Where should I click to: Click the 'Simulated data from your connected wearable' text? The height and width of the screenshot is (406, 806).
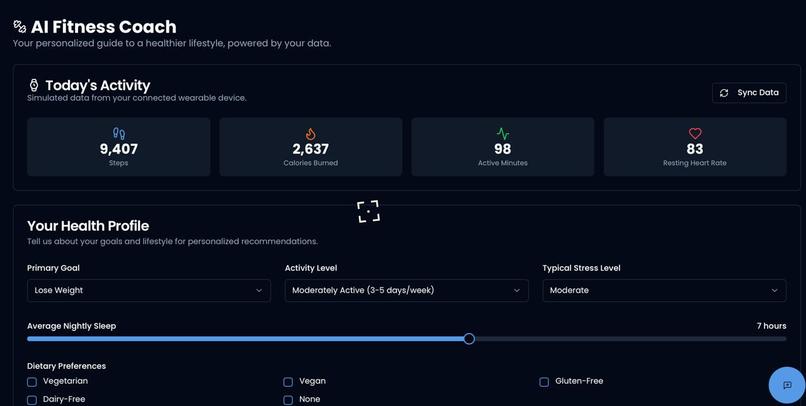click(137, 98)
